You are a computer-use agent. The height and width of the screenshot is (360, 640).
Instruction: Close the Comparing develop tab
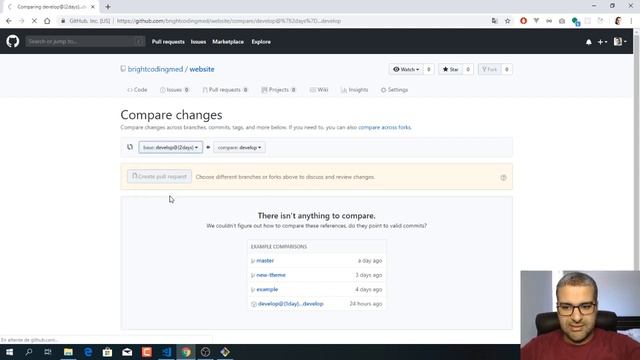[93, 7]
